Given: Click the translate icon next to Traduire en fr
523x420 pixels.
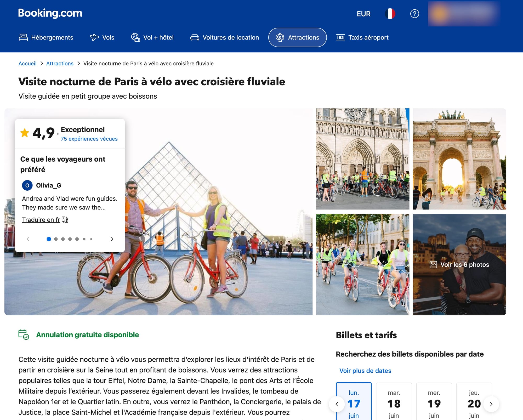Looking at the screenshot, I should pos(65,220).
